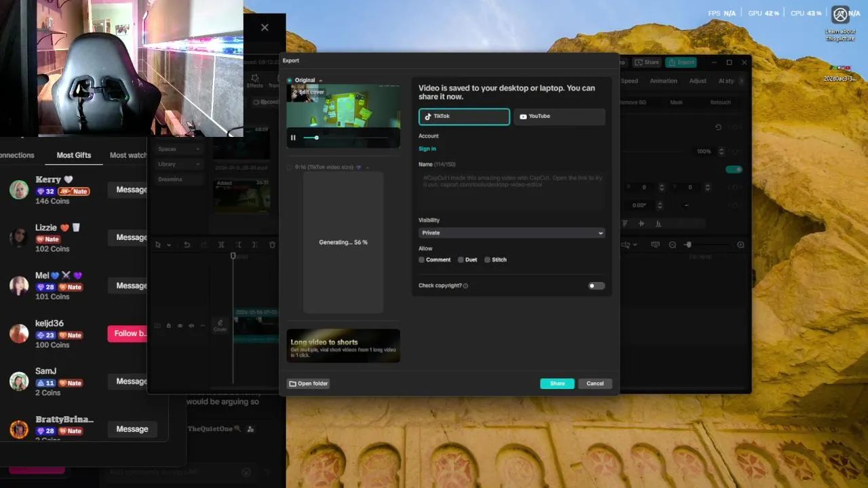Cancel the Export dialog

click(x=595, y=384)
